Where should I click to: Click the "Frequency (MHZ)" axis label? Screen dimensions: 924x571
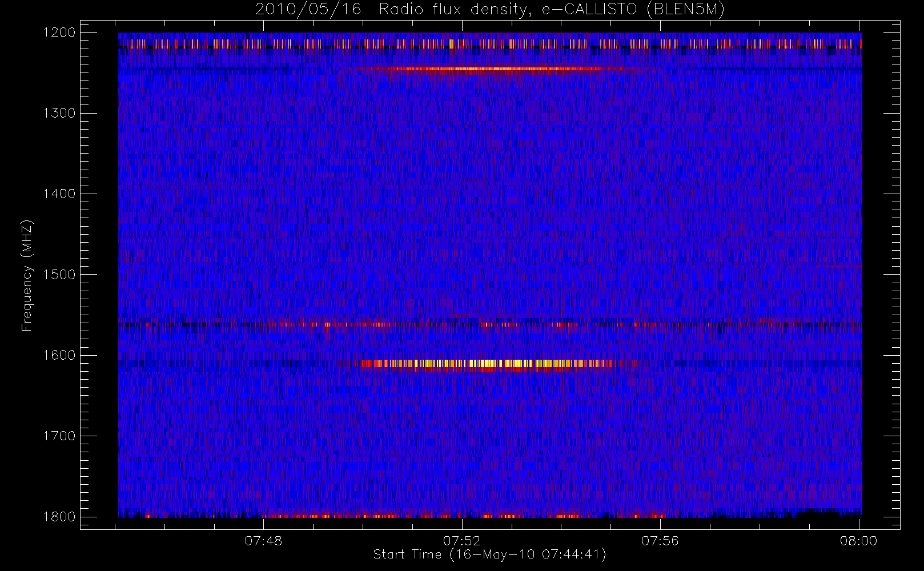click(x=27, y=275)
